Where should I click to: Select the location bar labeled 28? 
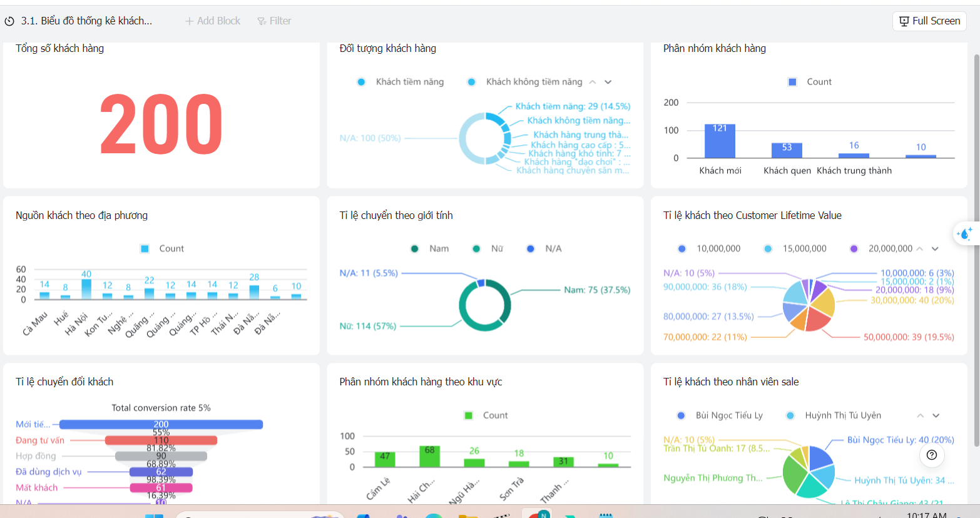[254, 292]
